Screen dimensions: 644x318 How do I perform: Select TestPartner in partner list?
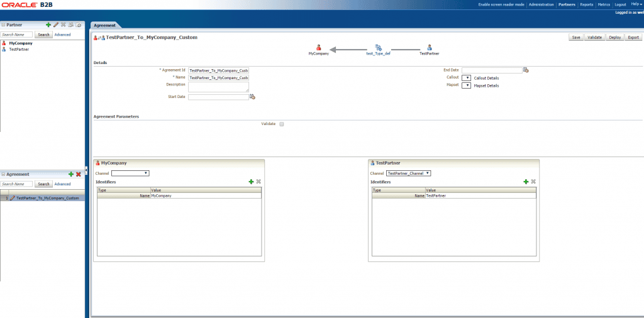coord(19,49)
